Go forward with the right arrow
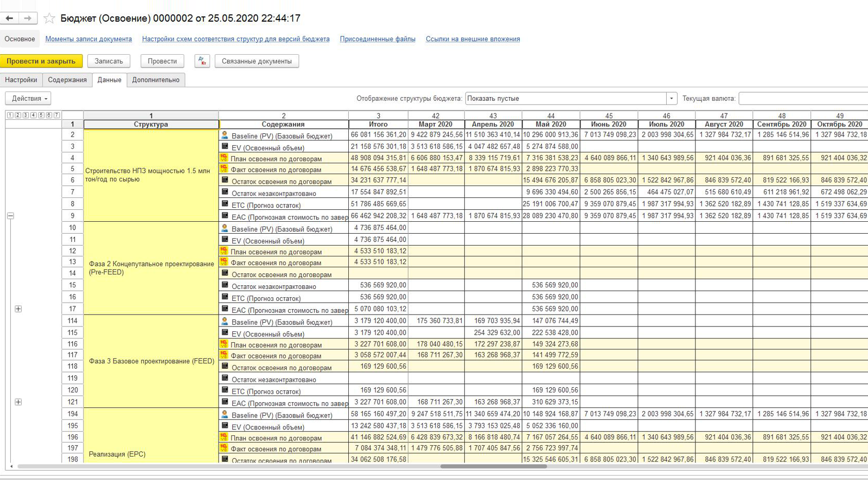Viewport: 868px width, 488px height. coord(27,18)
